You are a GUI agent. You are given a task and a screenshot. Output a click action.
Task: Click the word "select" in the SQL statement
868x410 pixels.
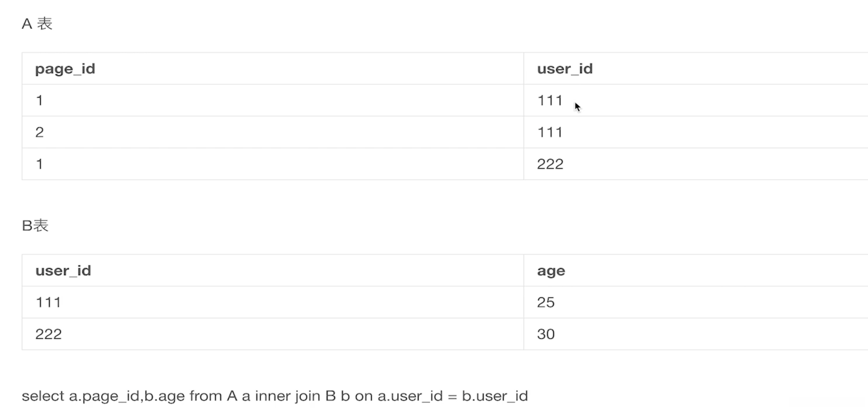coord(43,396)
